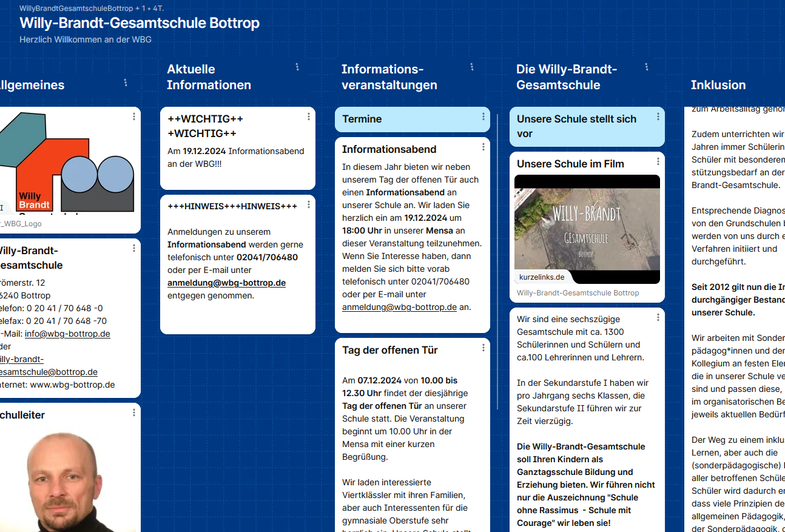Open the Aktuelle Informationen column three-dot menu

[297, 67]
